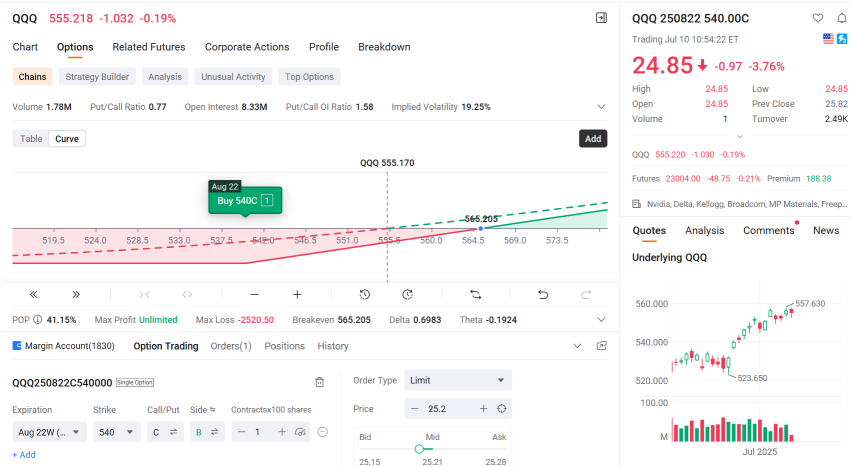Click the news headline Nvidia, Delta, Kellogg
853x467 pixels.
click(747, 204)
